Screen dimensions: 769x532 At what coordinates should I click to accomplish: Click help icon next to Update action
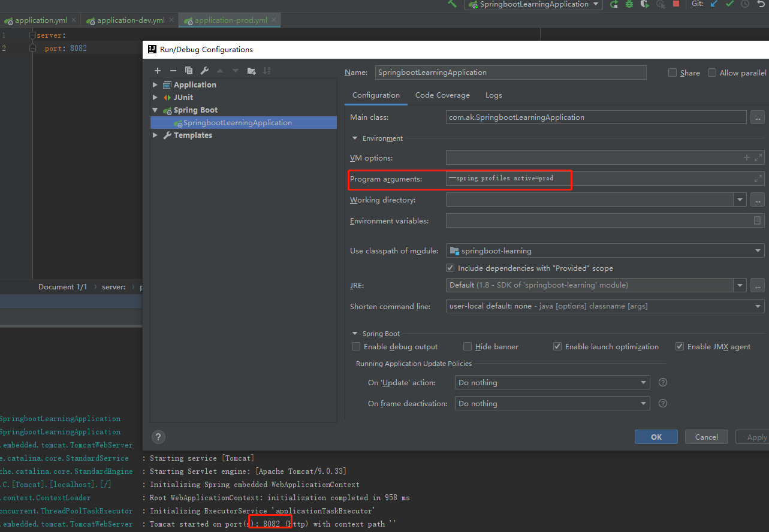coord(663,382)
